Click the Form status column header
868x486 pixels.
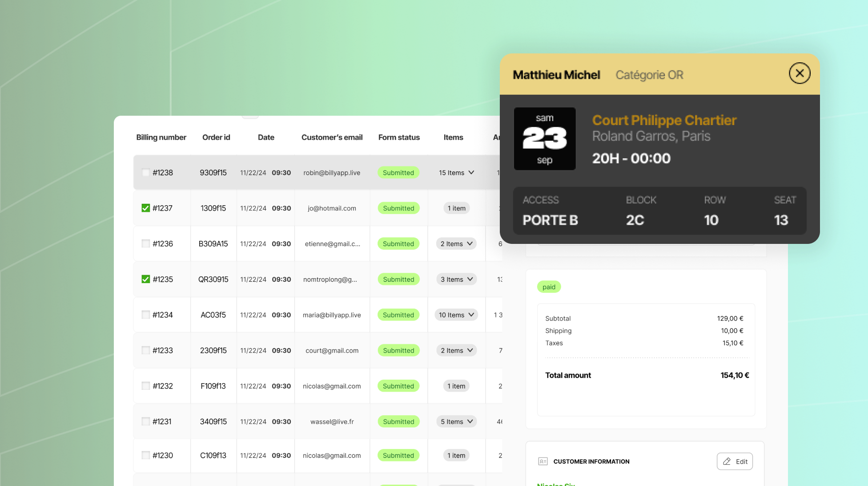tap(399, 138)
